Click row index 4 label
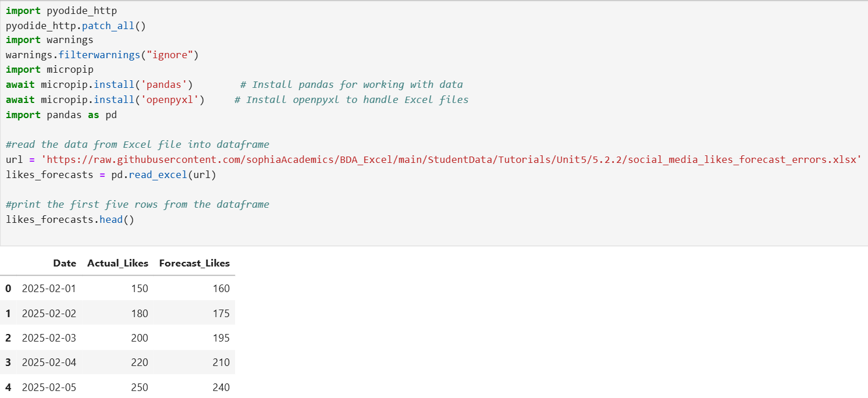The height and width of the screenshot is (398, 868). [x=8, y=387]
